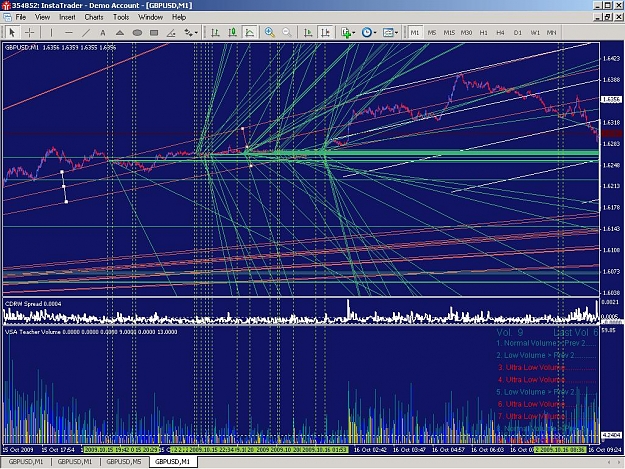Switch chart to candlesticks display
This screenshot has height=469, width=625.
click(x=233, y=33)
